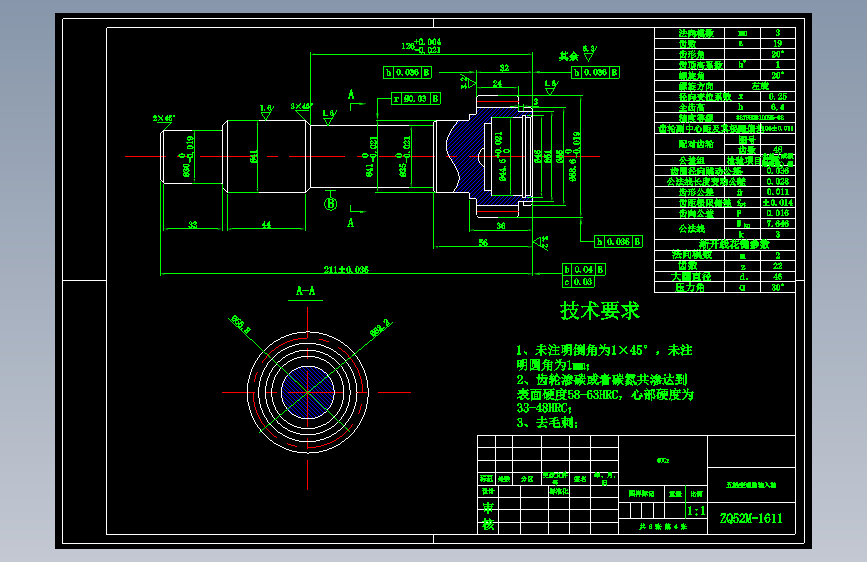Click the 重量 title block header
The width and height of the screenshot is (867, 562).
tap(675, 494)
